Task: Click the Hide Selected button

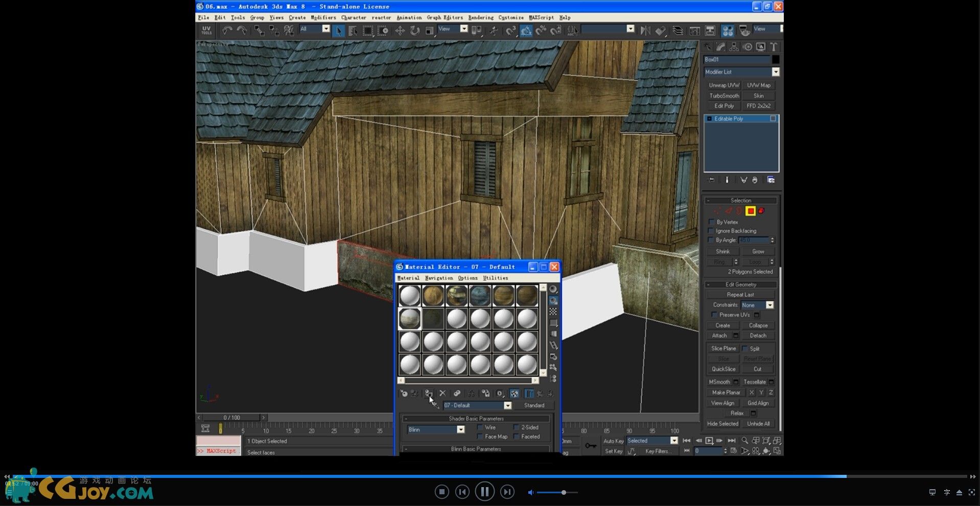Action: [x=722, y=424]
